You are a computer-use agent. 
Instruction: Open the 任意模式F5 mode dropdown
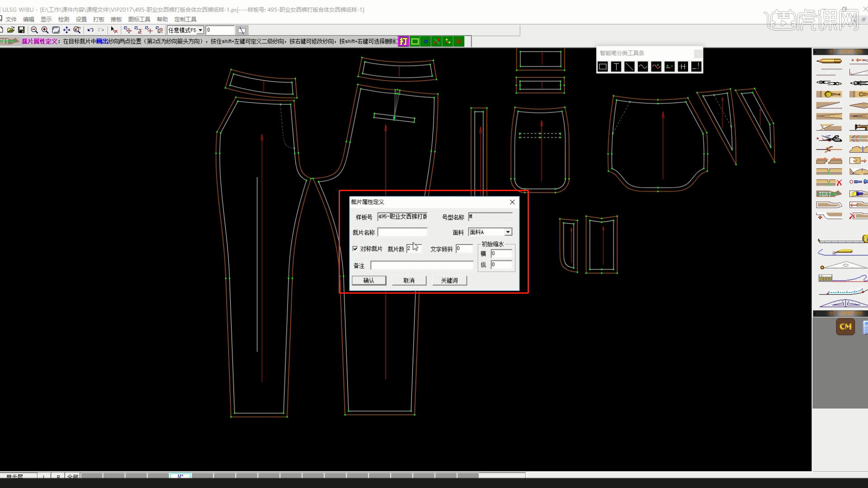[x=200, y=30]
